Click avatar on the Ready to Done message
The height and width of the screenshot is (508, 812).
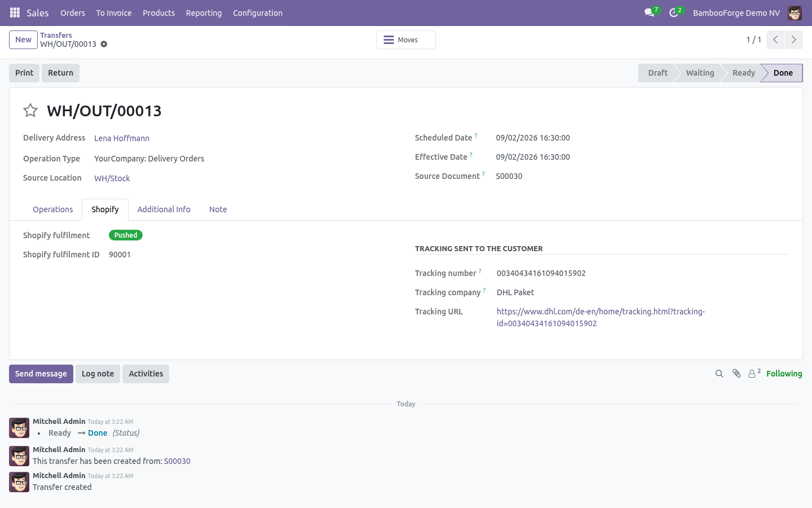[19, 428]
